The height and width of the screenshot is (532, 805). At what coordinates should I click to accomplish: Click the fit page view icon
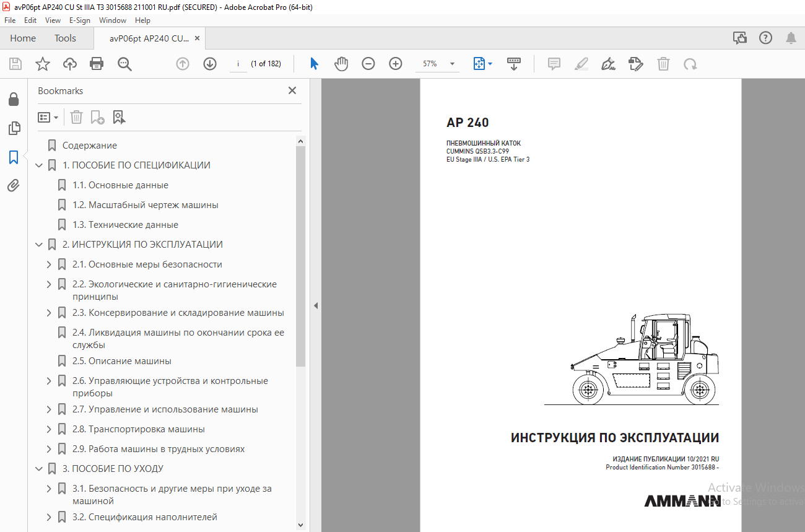479,64
